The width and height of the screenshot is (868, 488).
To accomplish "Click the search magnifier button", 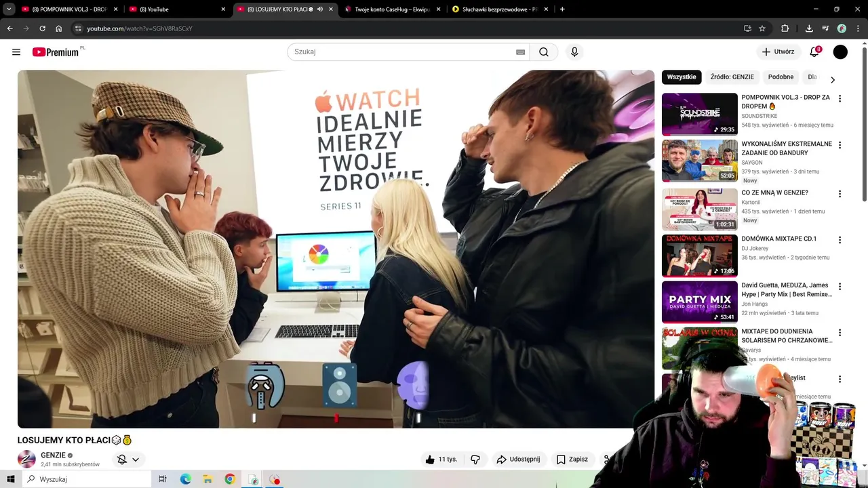I will (544, 52).
